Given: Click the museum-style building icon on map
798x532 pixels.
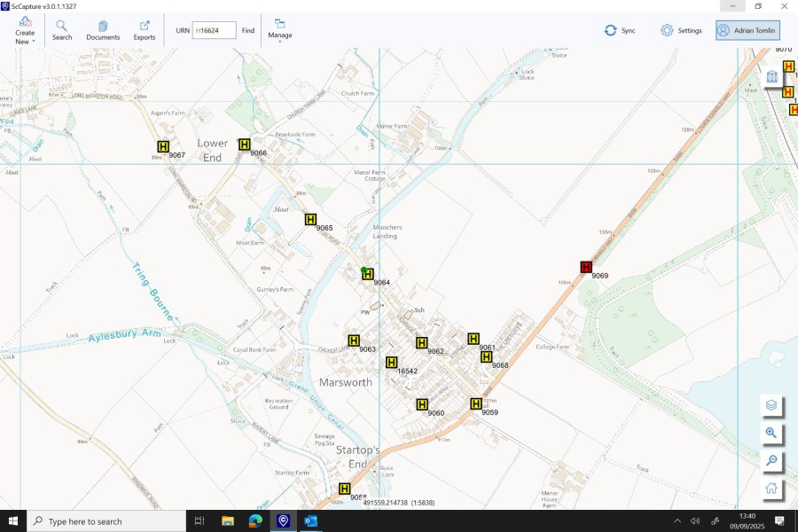Looking at the screenshot, I should tap(771, 77).
